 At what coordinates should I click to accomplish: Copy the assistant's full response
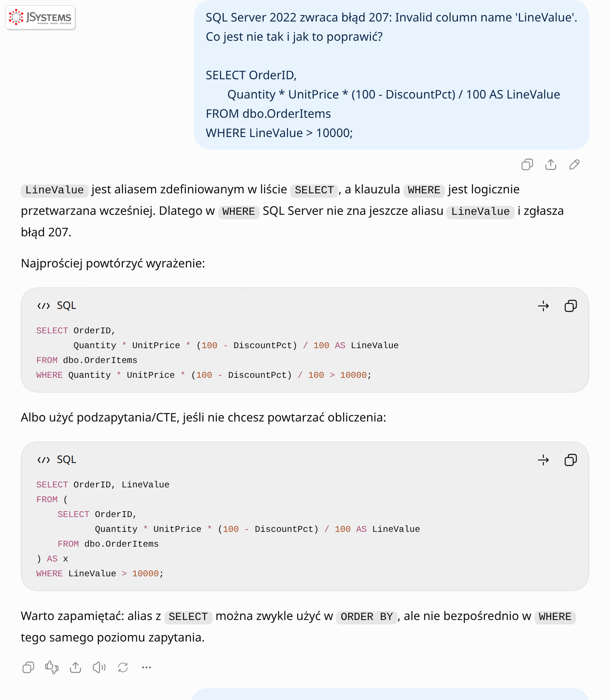[28, 667]
